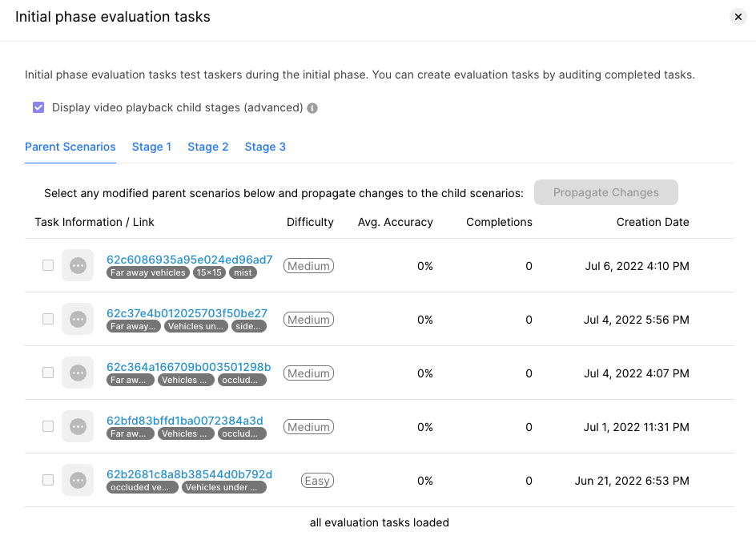Open task link 62c37e4b012025703f50be27
The width and height of the screenshot is (756, 536).
pyautogui.click(x=187, y=312)
